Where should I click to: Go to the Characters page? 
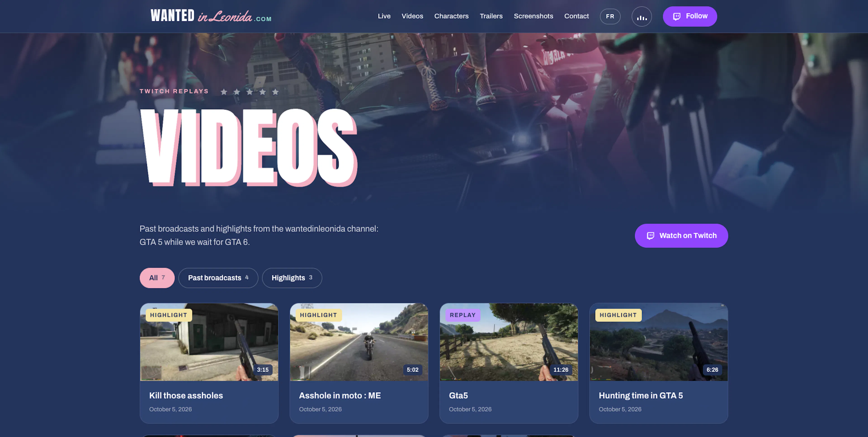coord(451,16)
